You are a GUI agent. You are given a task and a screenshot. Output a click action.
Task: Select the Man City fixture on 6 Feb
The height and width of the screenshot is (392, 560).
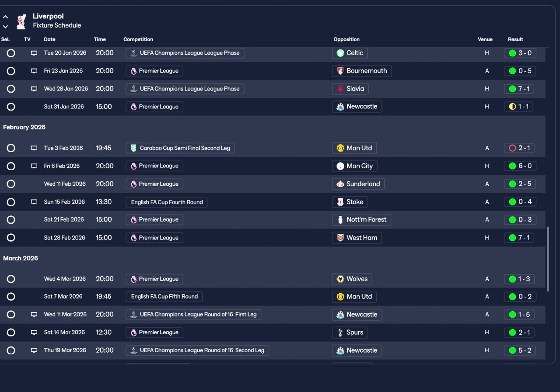[x=11, y=166]
